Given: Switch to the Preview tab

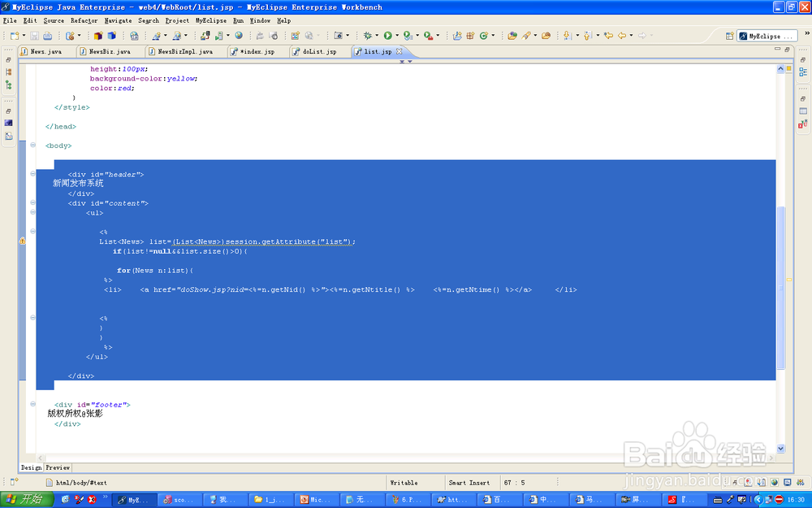Looking at the screenshot, I should [x=58, y=467].
